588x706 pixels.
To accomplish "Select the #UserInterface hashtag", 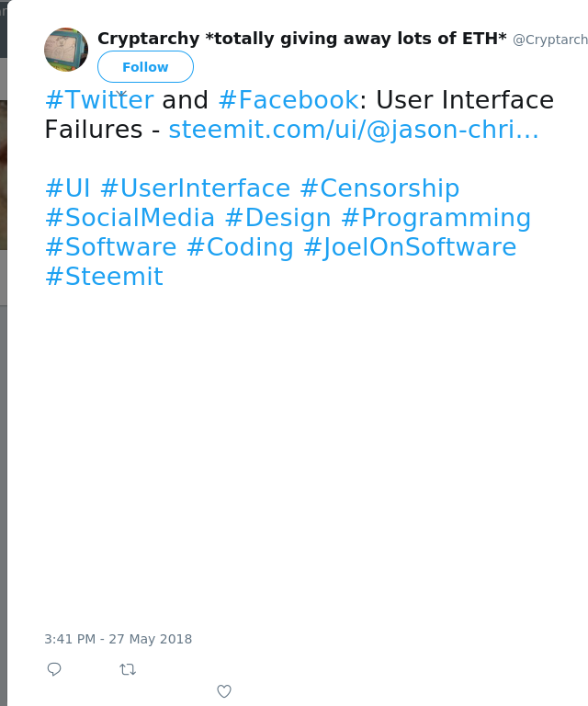I will (195, 188).
